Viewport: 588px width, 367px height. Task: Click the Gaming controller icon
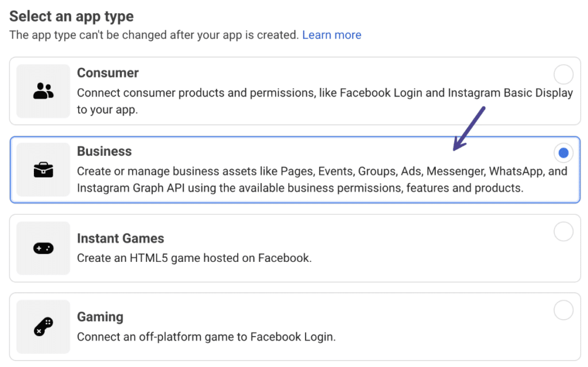tap(43, 327)
